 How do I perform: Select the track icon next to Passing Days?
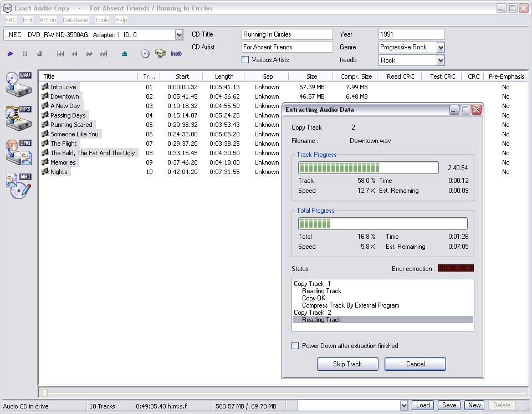[x=45, y=115]
